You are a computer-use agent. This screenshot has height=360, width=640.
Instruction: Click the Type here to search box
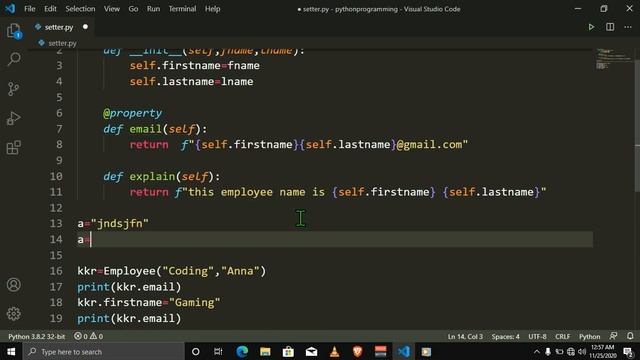pyautogui.click(x=104, y=351)
